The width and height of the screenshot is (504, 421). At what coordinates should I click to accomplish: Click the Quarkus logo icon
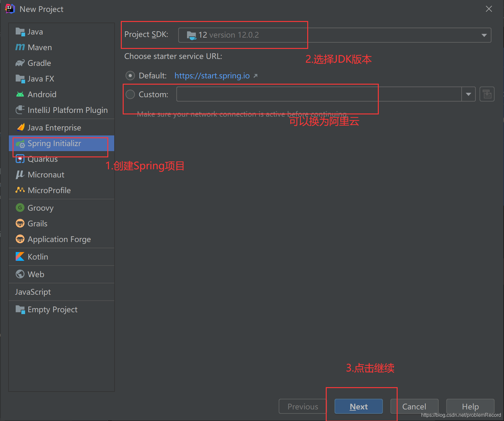(20, 159)
